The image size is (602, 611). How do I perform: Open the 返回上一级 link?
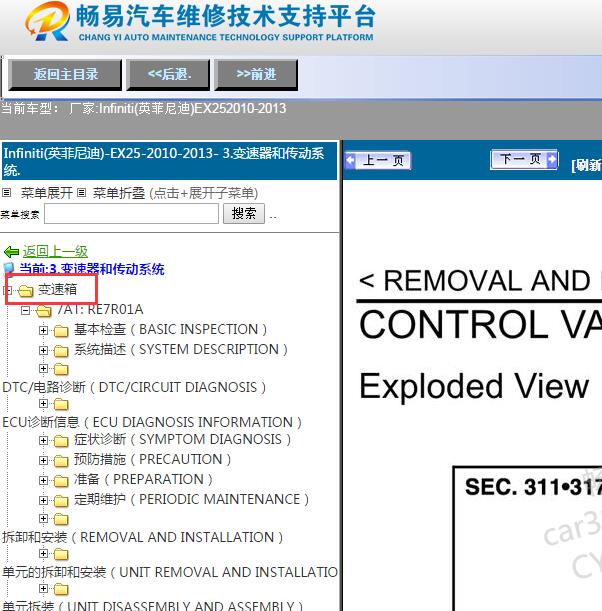[55, 252]
